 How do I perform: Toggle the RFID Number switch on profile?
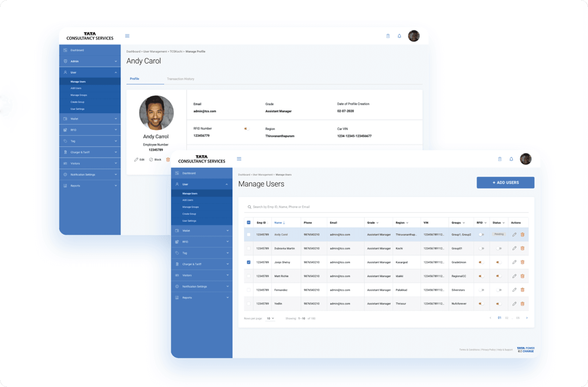(246, 129)
